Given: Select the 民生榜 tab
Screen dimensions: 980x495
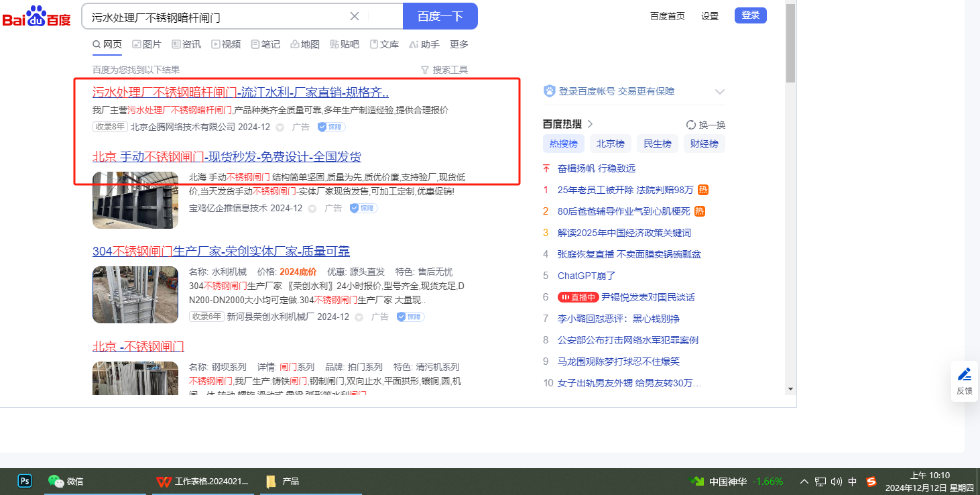Looking at the screenshot, I should 658,144.
